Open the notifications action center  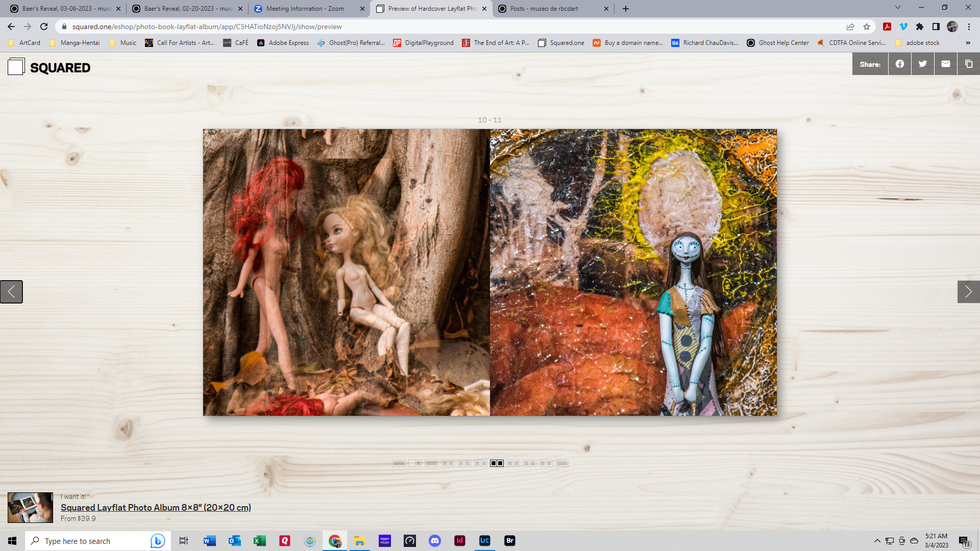(964, 541)
